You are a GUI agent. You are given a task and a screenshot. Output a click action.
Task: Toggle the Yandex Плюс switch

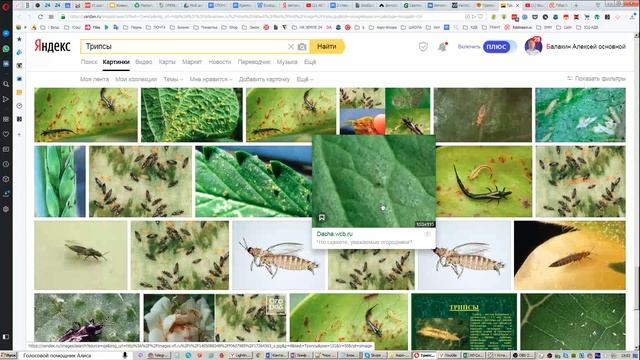click(x=500, y=47)
